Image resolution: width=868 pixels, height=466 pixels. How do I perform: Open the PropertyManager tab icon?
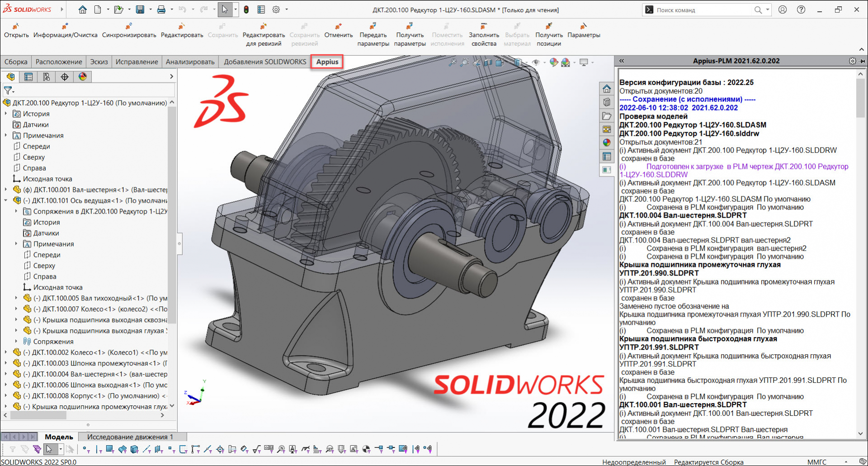28,76
